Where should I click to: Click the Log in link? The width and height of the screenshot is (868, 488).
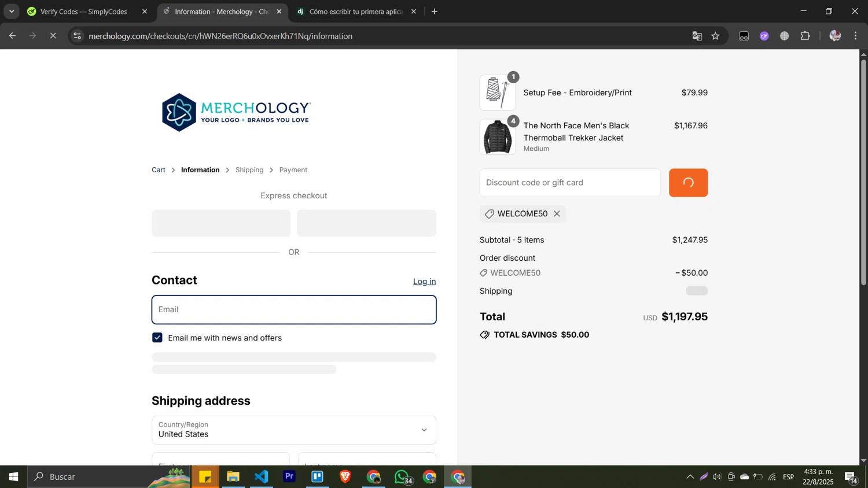(x=424, y=282)
